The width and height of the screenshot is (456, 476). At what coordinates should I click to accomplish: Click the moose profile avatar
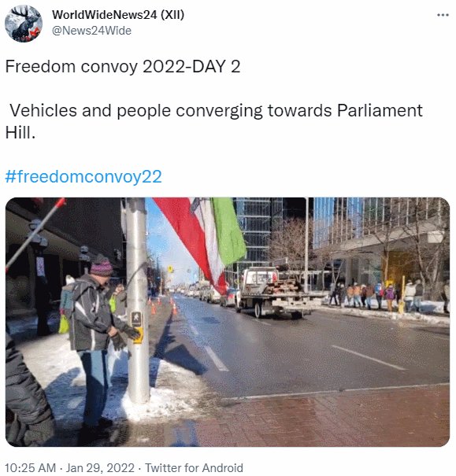24,24
